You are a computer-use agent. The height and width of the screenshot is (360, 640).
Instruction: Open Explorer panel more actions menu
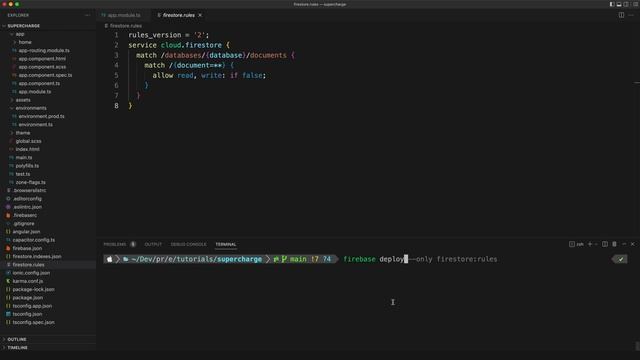tap(87, 15)
